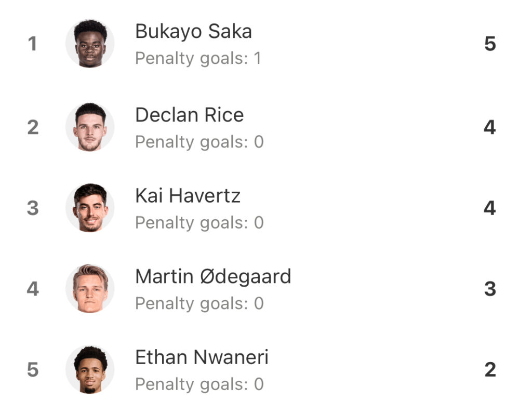532x414 pixels.
Task: Click Declan Rice's goal total of 4
Action: [x=489, y=127]
